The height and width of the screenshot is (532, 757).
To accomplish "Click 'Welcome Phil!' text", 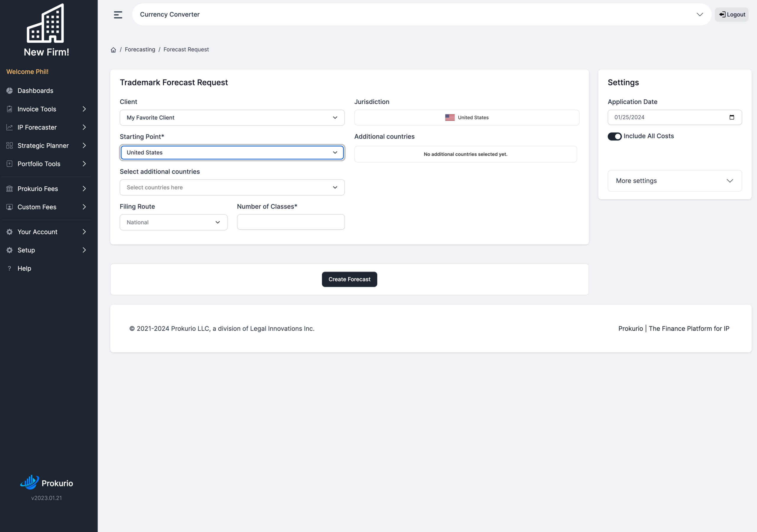I will (28, 72).
